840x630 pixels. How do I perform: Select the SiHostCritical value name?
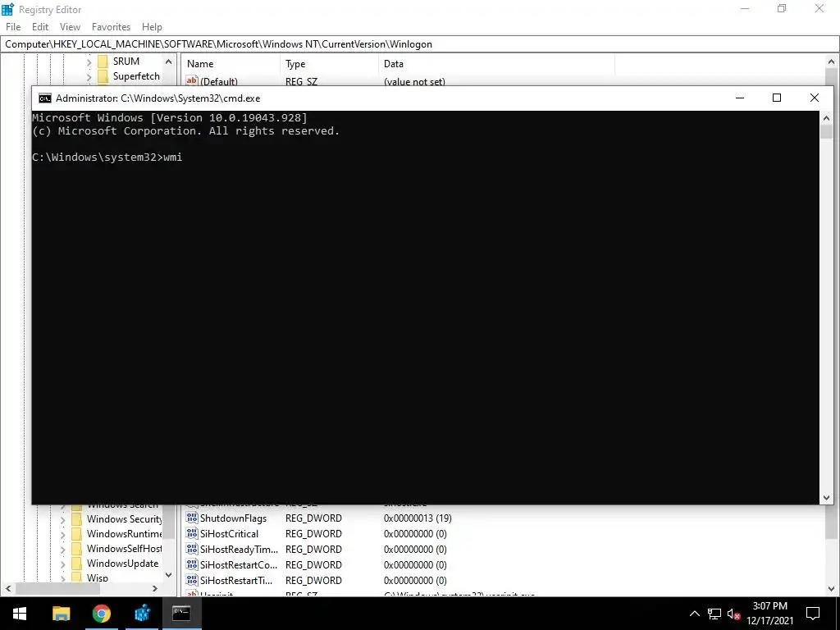tap(229, 533)
